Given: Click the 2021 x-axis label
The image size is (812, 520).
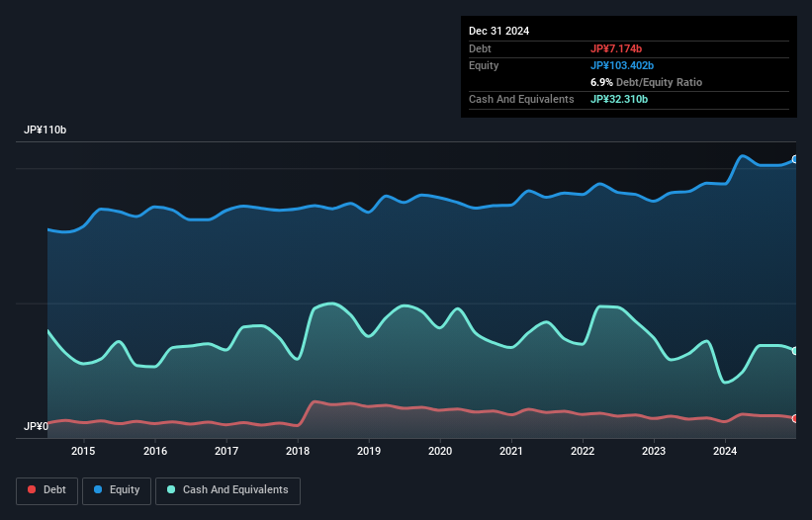Looking at the screenshot, I should 511,451.
